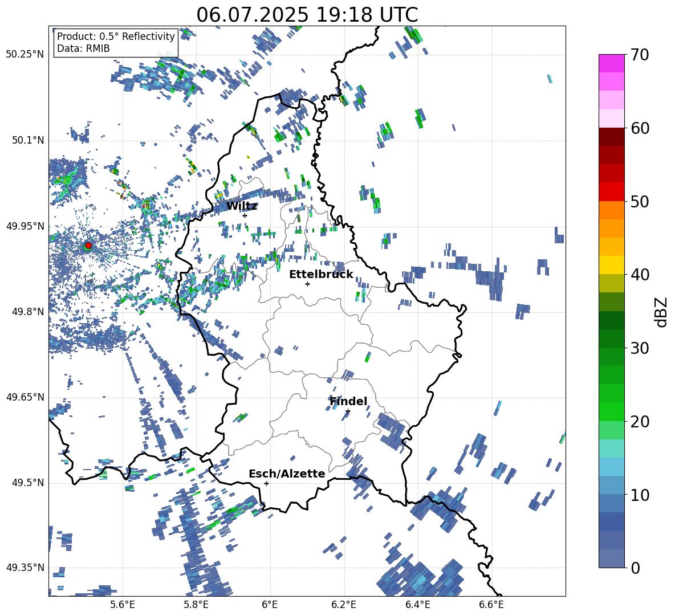Click the 40 dBZ colorbar label
The width and height of the screenshot is (675, 616).
click(640, 275)
